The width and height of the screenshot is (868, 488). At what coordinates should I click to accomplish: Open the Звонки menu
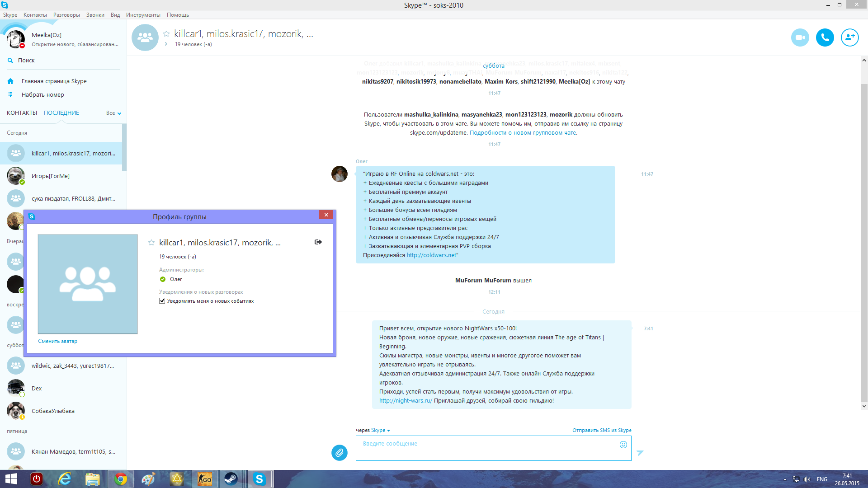[95, 15]
